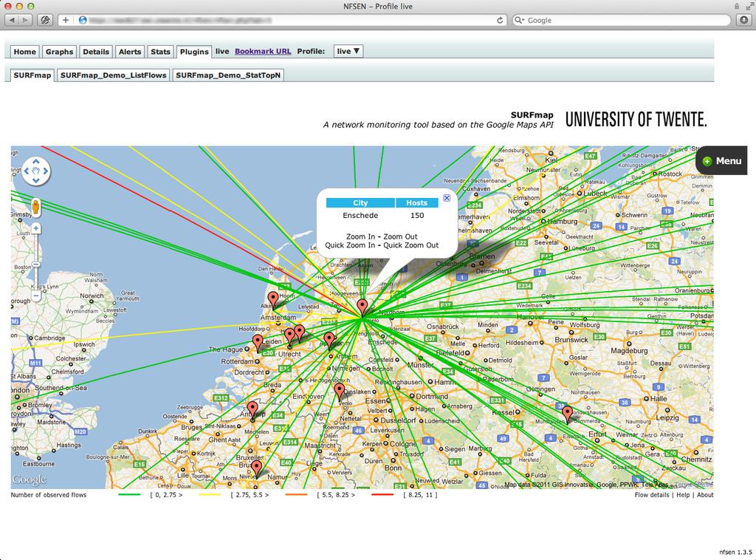The width and height of the screenshot is (756, 560).
Task: Click the 'Number of observed flows' label
Action: pos(49,495)
